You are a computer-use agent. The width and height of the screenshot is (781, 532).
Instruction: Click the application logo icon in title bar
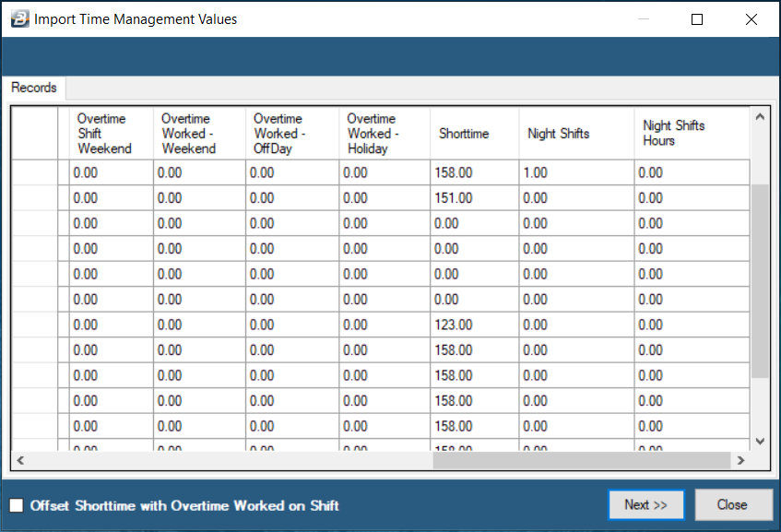[x=20, y=19]
